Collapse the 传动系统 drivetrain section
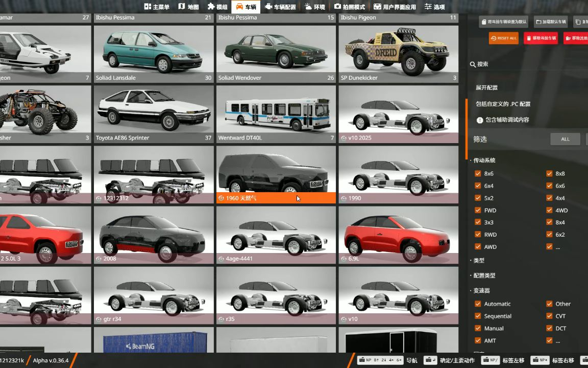 click(x=484, y=160)
